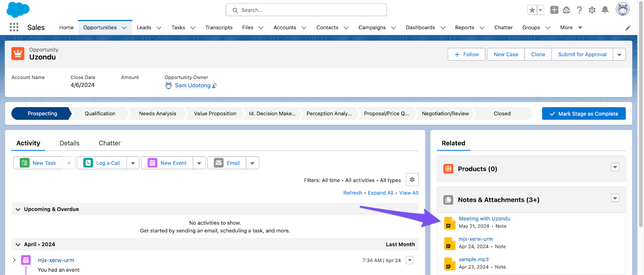
Task: Open the Accounts navigation tab
Action: tap(285, 27)
